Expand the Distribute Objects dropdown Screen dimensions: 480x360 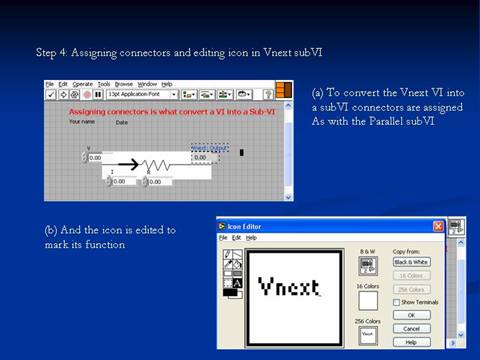207,95
